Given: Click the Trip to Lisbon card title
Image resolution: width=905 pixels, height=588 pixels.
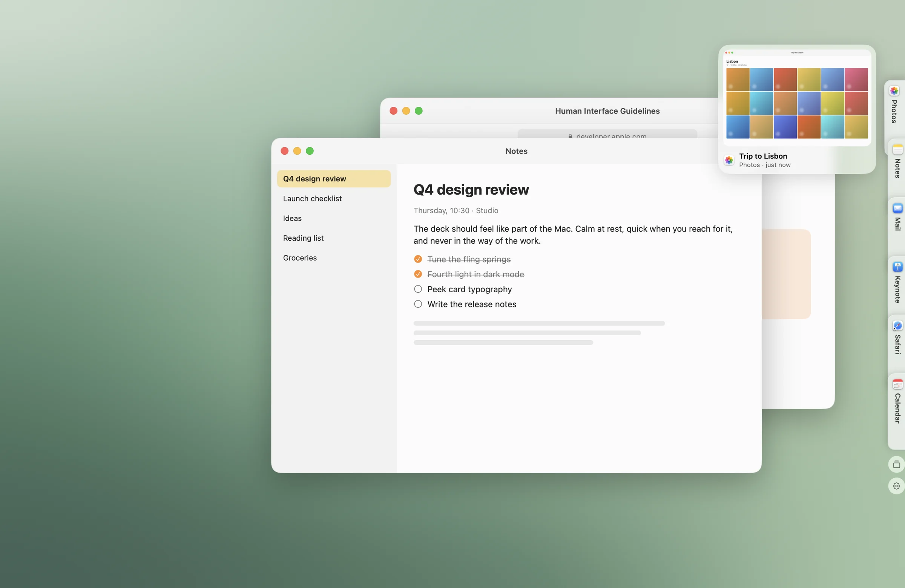Looking at the screenshot, I should pyautogui.click(x=763, y=156).
